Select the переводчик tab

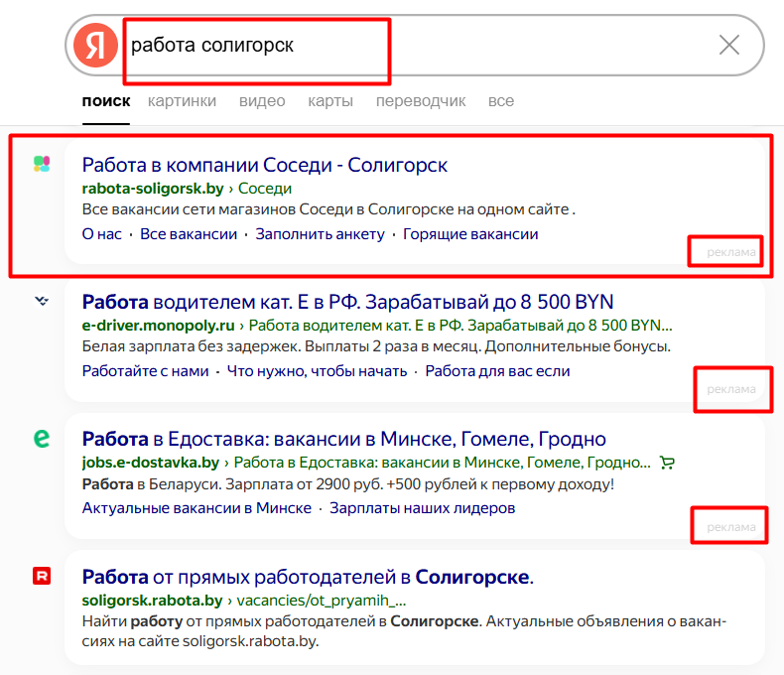(x=421, y=101)
